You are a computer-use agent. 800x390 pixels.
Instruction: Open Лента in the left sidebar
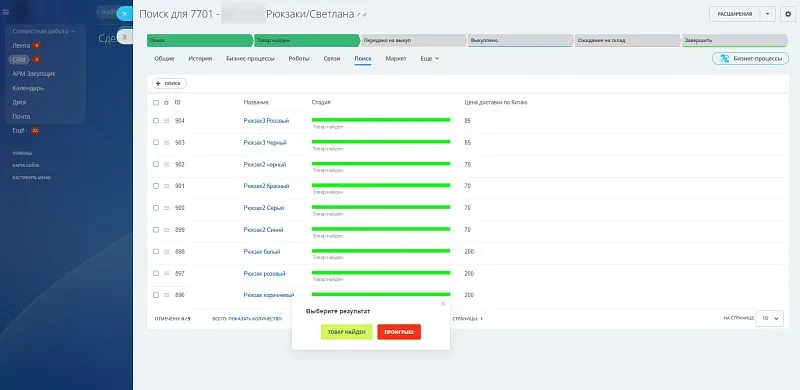21,45
